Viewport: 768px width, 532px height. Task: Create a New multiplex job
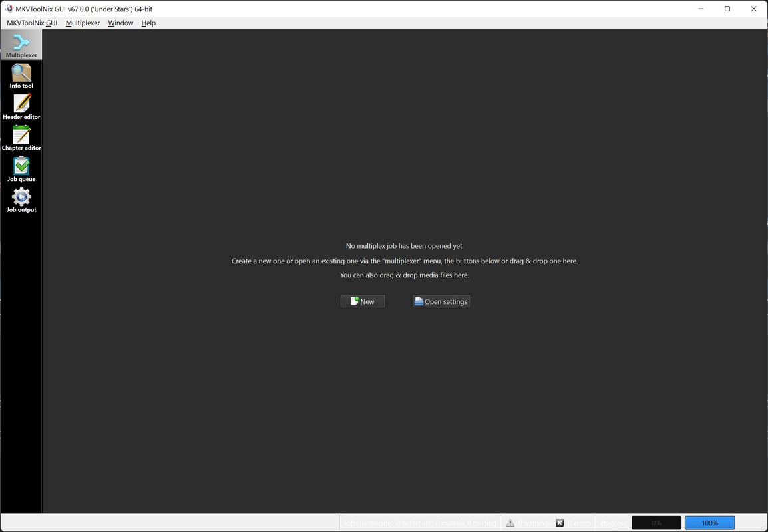tap(363, 301)
